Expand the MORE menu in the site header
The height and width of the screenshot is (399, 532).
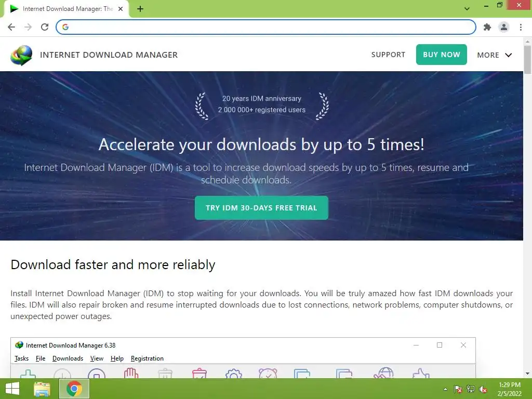point(495,55)
